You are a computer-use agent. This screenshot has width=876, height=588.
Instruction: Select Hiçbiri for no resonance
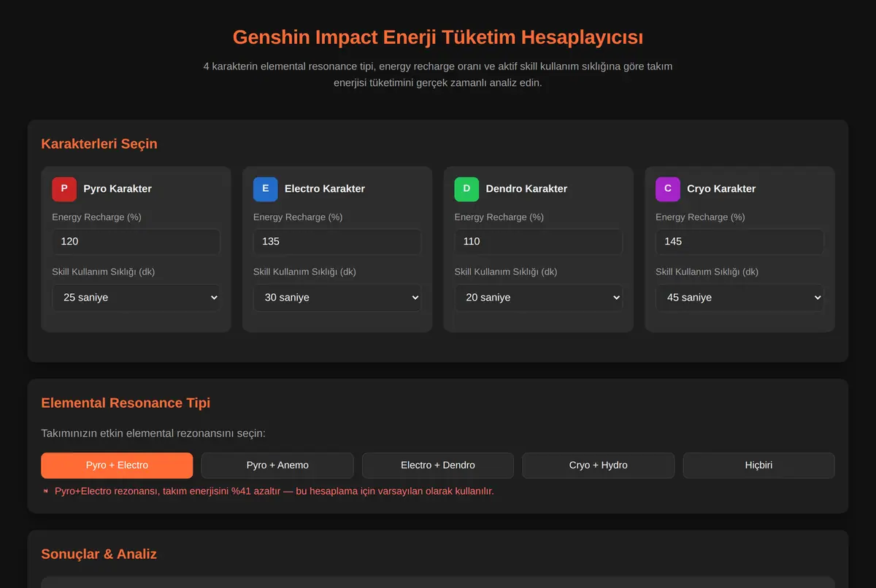[x=759, y=465]
